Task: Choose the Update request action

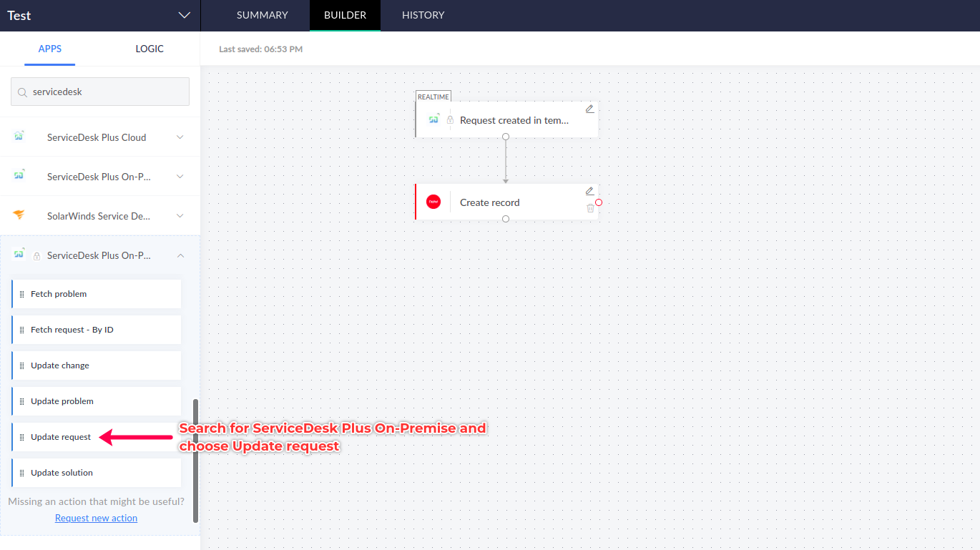Action: click(97, 437)
